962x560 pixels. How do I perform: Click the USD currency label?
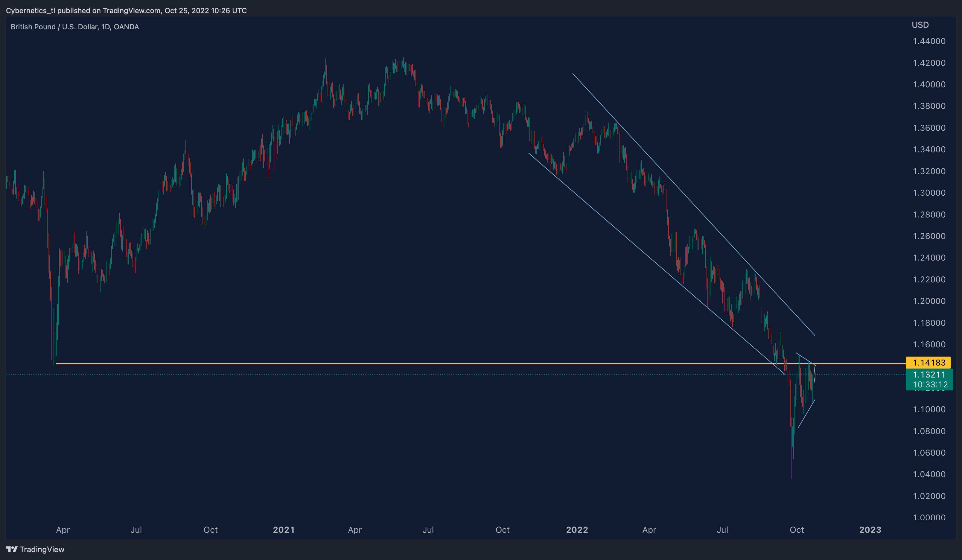920,25
